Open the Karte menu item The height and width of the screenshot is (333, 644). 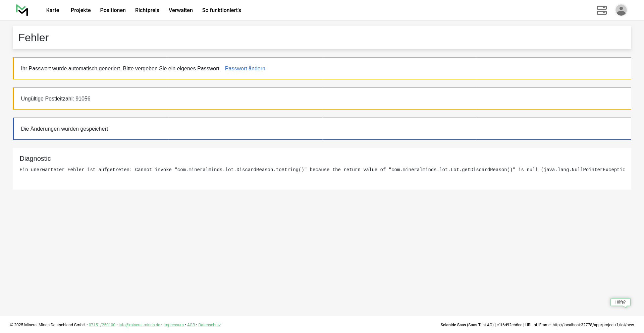(53, 10)
